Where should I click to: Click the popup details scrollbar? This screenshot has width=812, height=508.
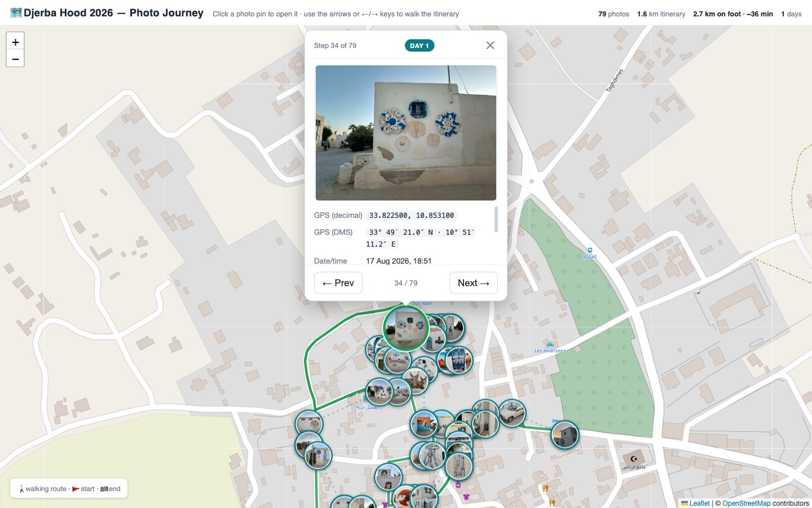(496, 219)
